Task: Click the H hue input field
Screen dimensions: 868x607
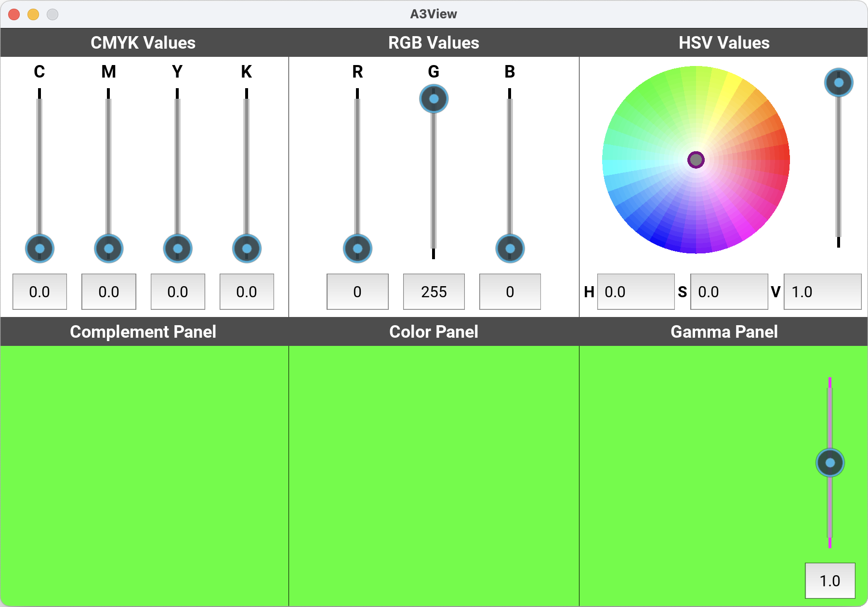Action: 635,291
